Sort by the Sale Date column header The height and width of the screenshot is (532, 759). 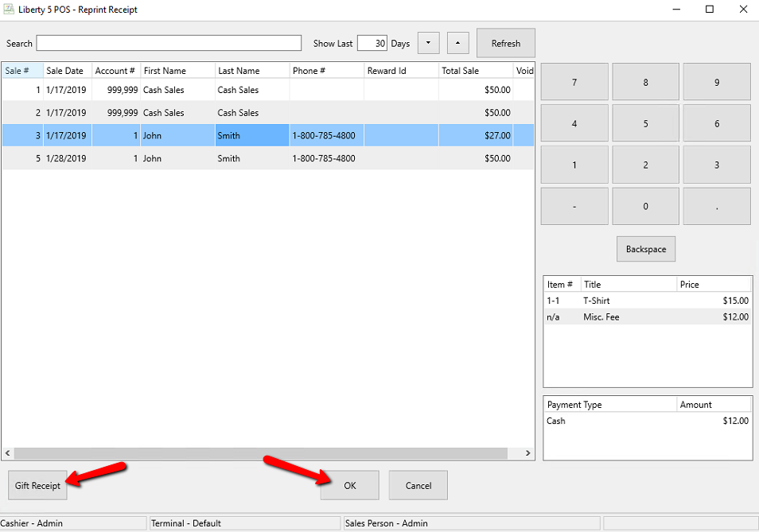[x=68, y=71]
